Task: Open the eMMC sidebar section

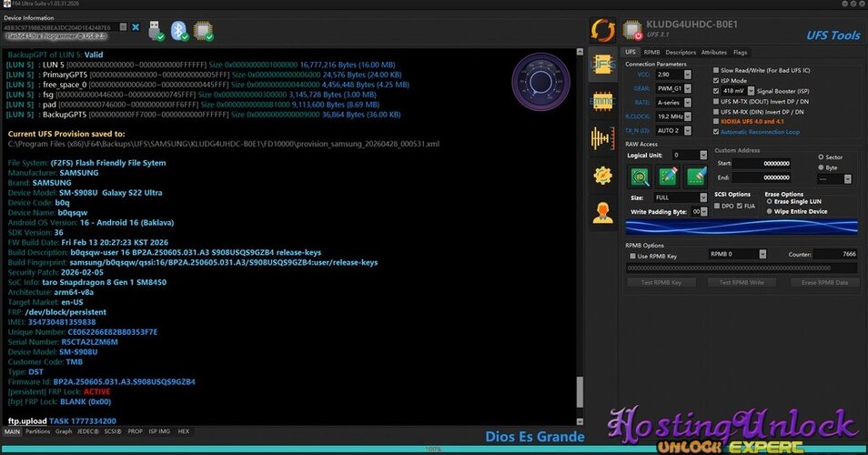Action: (603, 102)
